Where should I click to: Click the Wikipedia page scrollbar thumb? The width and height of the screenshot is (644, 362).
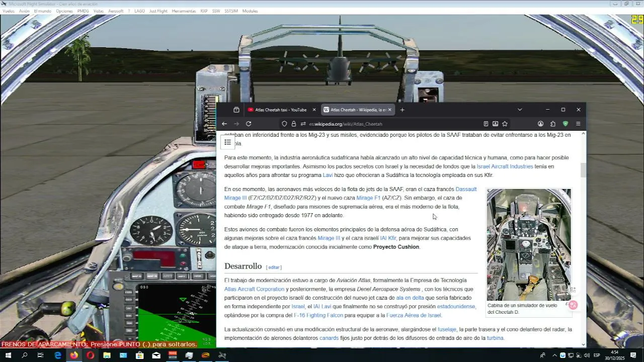point(584,170)
